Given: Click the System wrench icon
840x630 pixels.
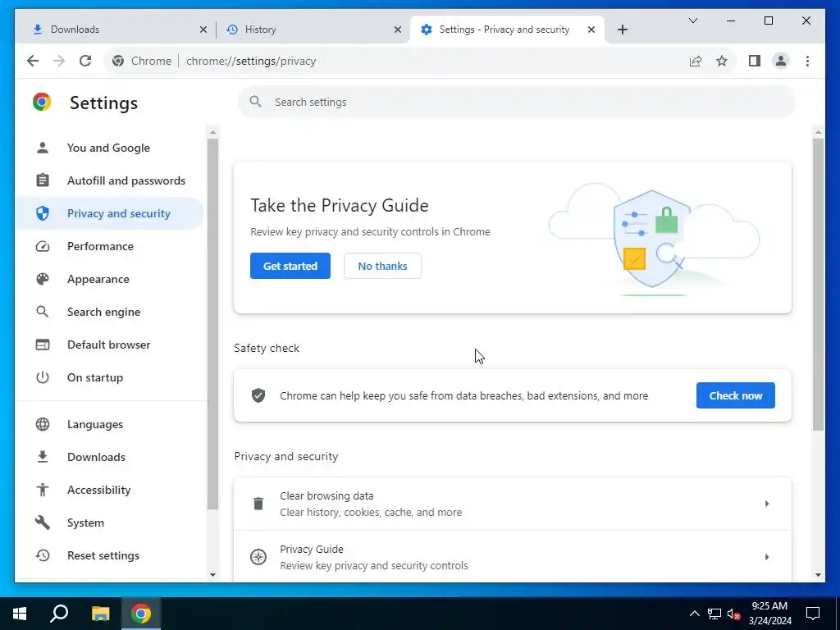Looking at the screenshot, I should 43,523.
